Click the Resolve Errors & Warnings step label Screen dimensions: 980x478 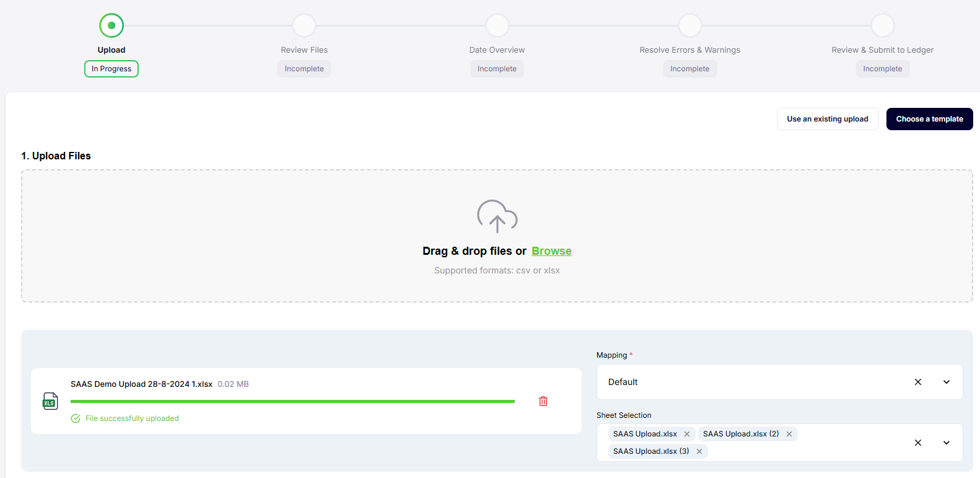tap(690, 50)
